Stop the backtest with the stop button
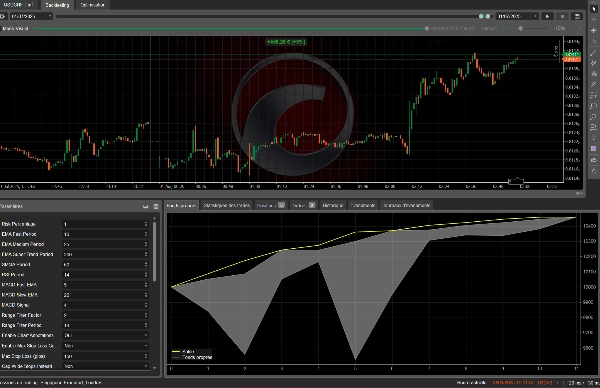 coord(562,16)
